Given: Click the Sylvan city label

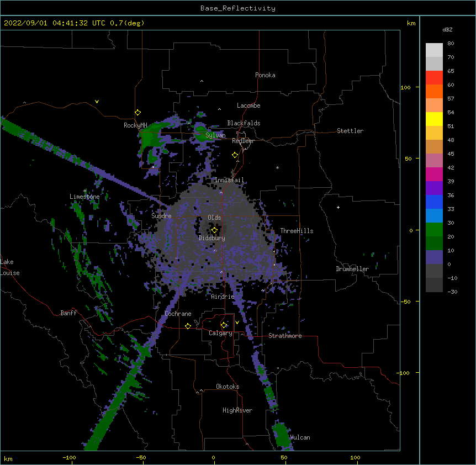Looking at the screenshot, I should tap(215, 135).
